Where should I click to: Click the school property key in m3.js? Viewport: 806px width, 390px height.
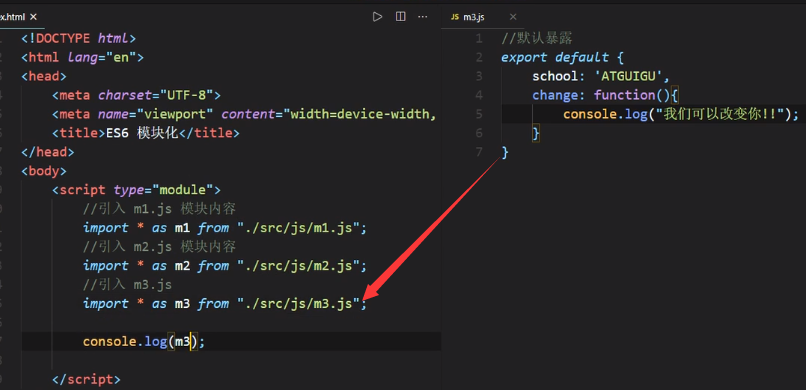coord(555,76)
